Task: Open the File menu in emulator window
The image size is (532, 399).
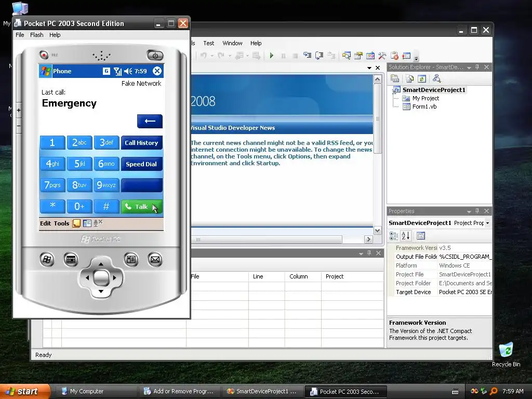Action: [20, 35]
